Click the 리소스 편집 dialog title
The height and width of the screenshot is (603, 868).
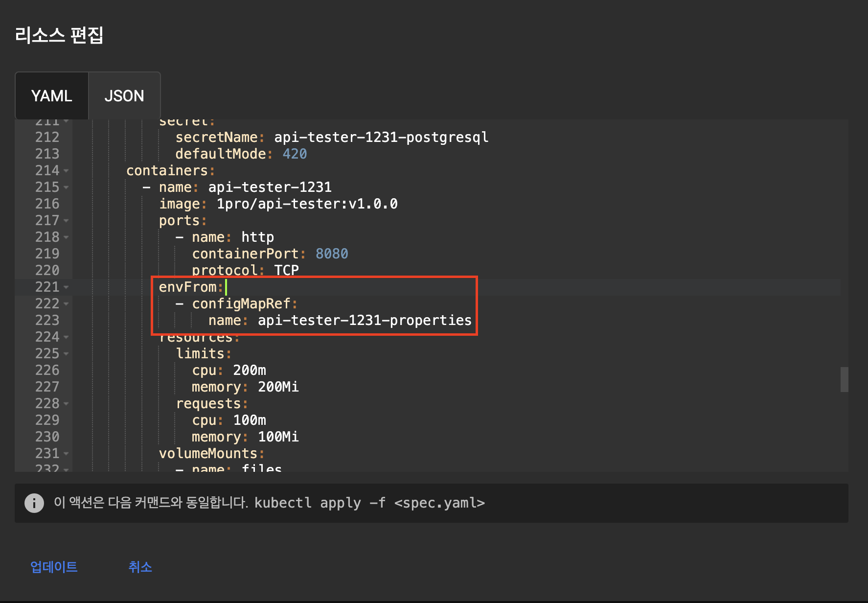coord(59,35)
